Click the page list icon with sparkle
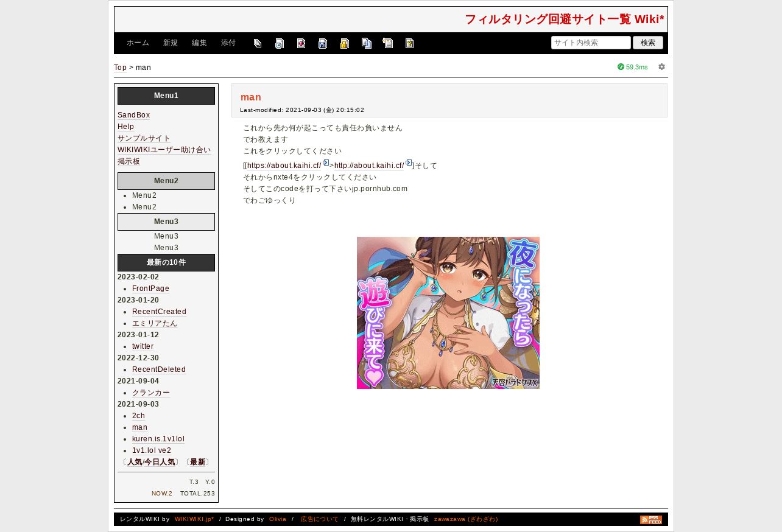 point(388,43)
